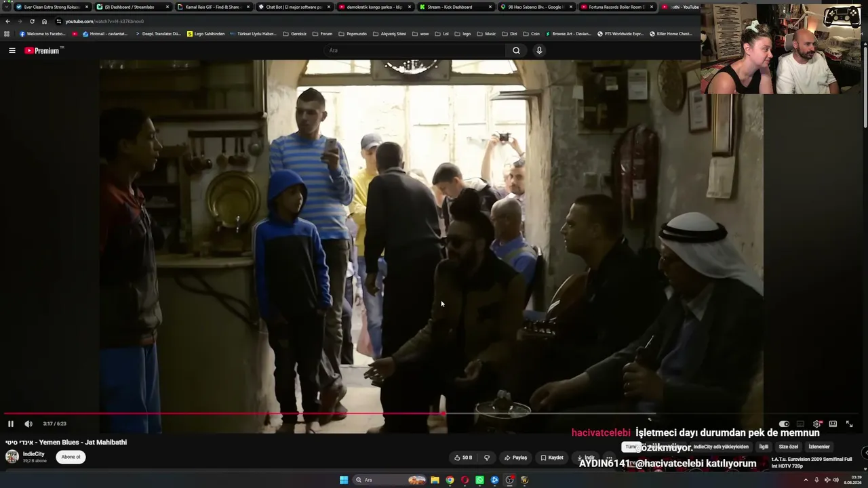The image size is (868, 488).
Task: Open the YouTube guide hamburger menu
Action: click(x=12, y=50)
